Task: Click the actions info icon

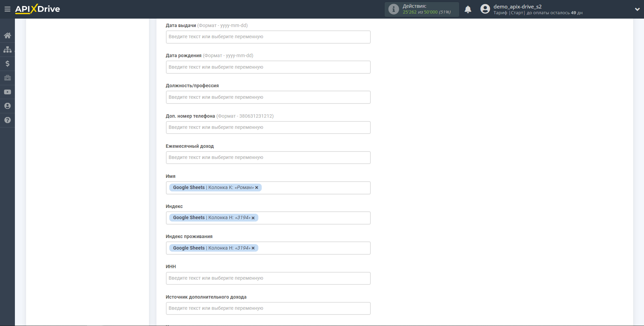Action: [393, 9]
